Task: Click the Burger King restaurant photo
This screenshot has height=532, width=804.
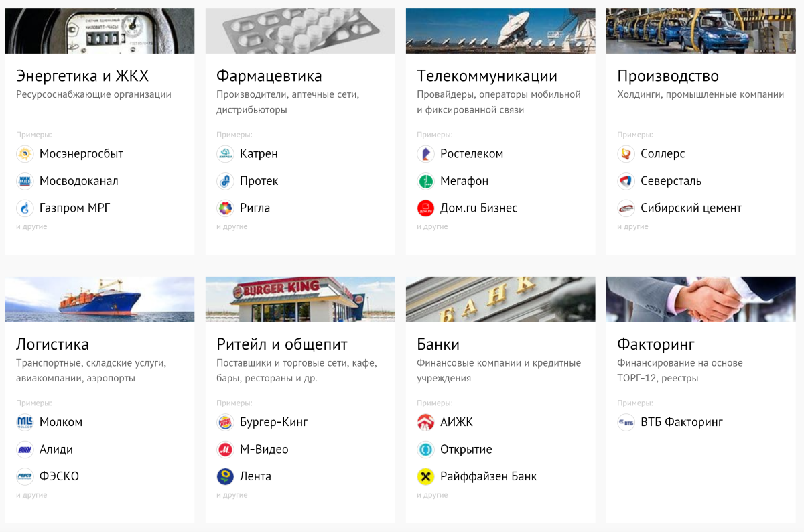Action: 300,300
